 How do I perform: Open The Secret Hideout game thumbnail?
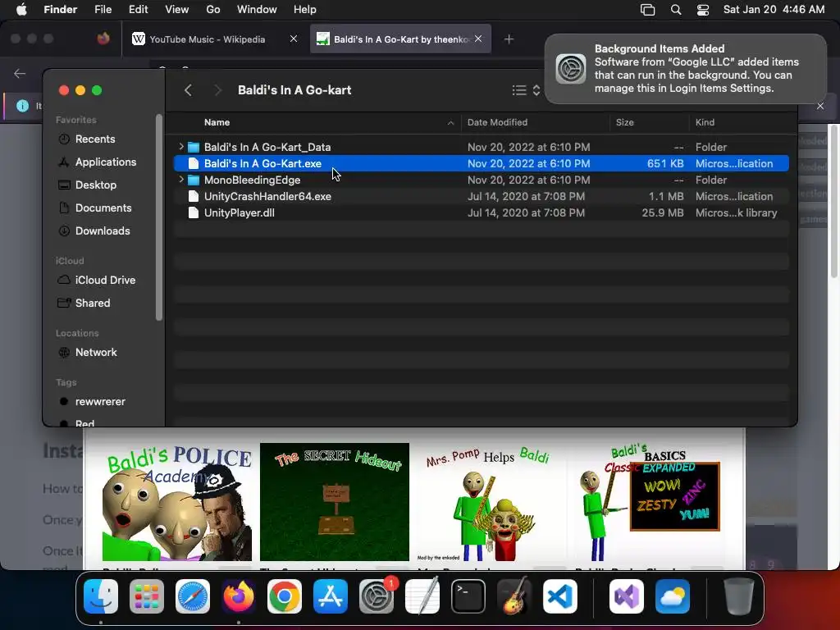335,502
